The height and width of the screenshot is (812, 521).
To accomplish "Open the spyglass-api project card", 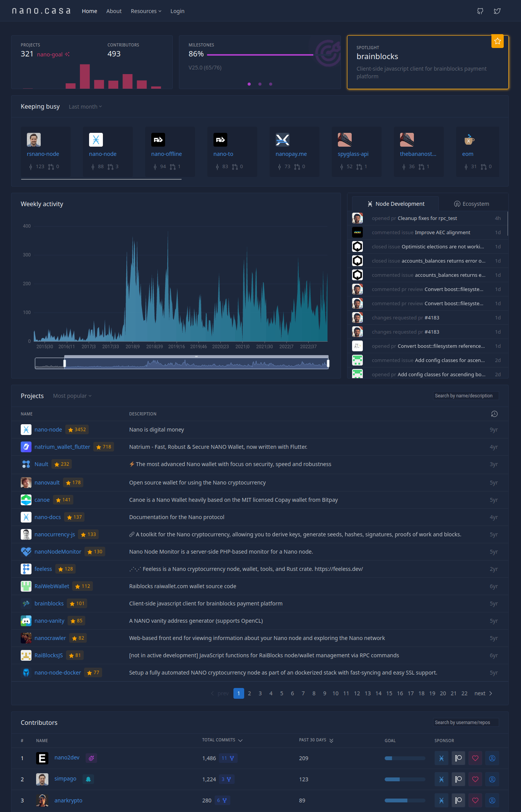I will tap(357, 152).
